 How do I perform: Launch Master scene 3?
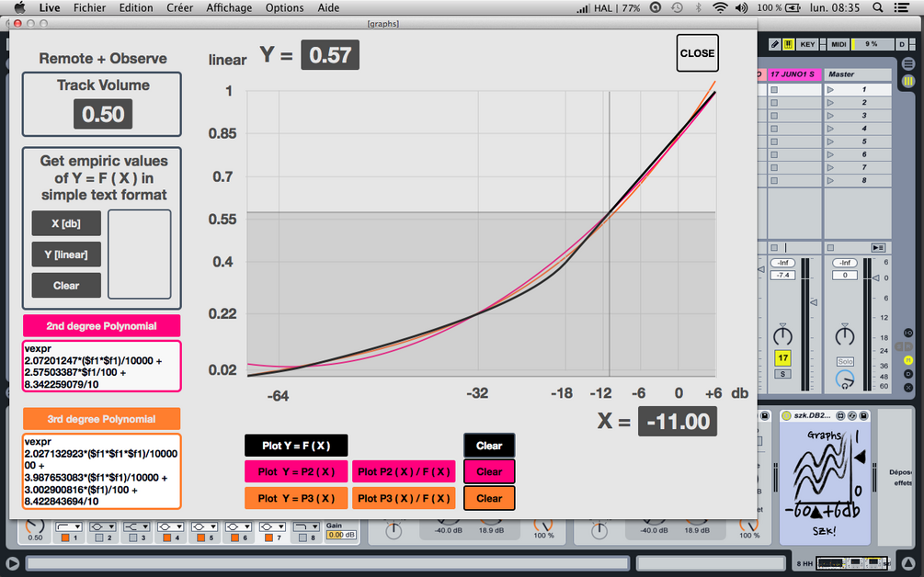tap(830, 116)
